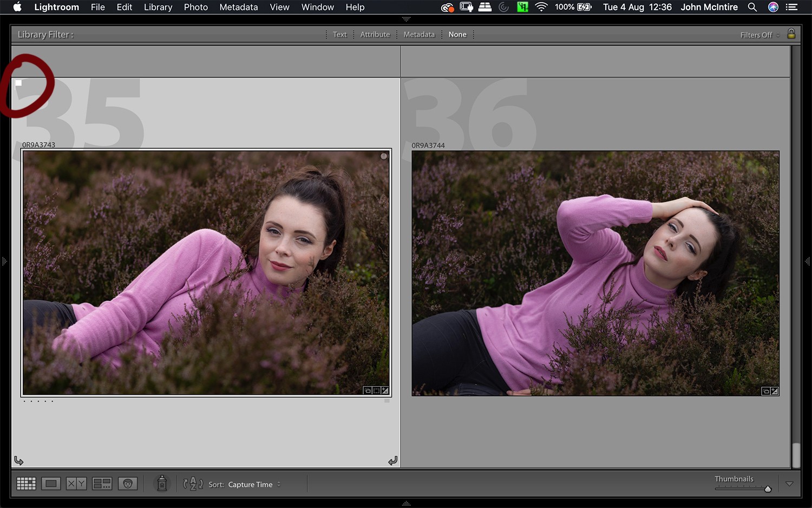Open Compare view (XY icon)
This screenshot has width=812, height=508.
[x=76, y=483]
